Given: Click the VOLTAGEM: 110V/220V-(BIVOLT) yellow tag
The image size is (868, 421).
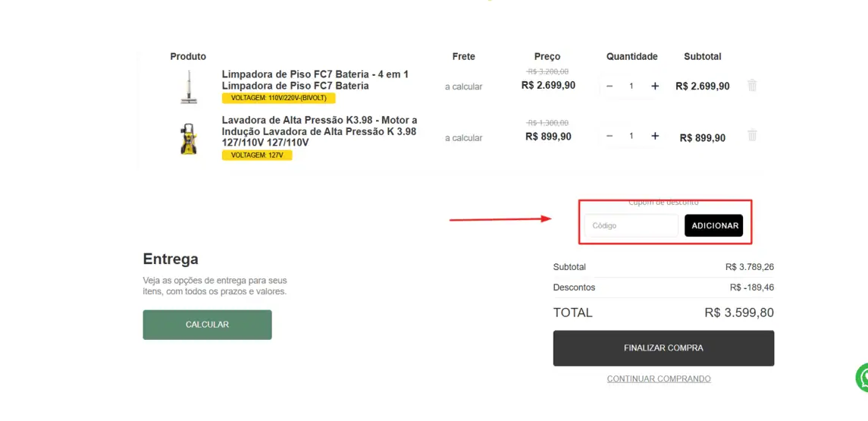Looking at the screenshot, I should point(278,98).
